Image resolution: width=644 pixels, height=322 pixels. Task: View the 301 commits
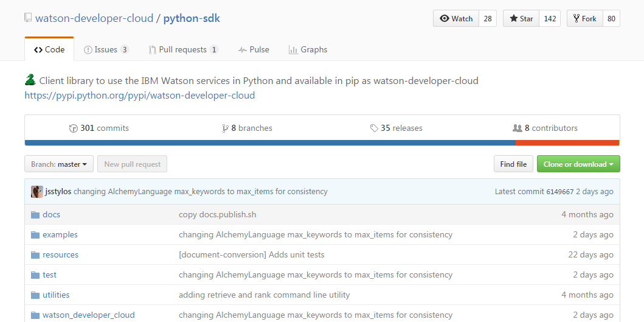point(99,128)
